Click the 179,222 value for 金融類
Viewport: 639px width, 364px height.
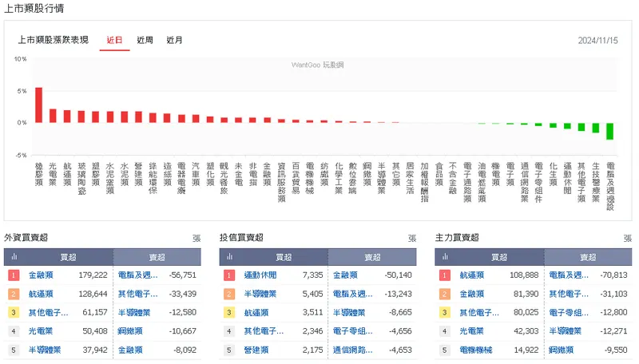[x=93, y=275]
